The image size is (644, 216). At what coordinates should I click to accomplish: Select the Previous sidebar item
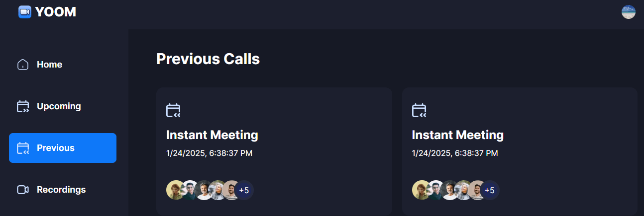click(x=63, y=148)
